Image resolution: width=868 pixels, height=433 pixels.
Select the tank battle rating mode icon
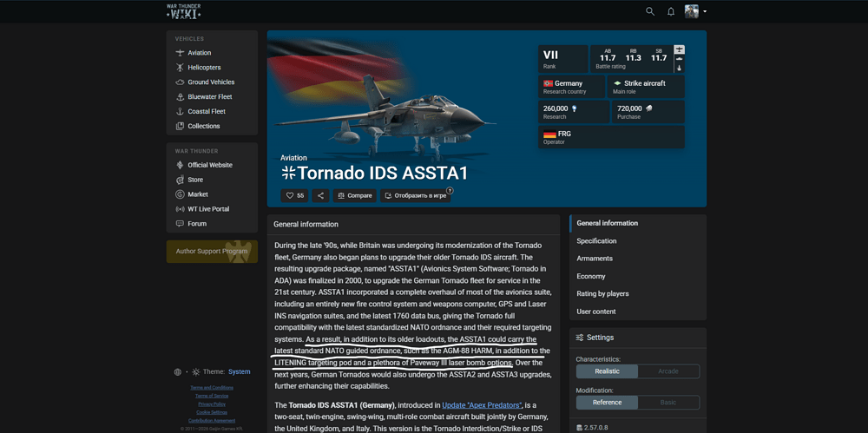(x=680, y=59)
